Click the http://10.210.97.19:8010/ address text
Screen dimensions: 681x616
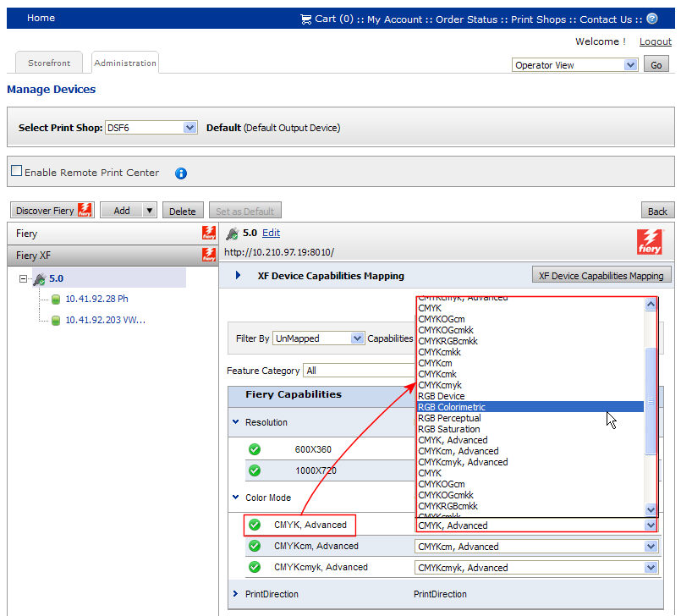[279, 252]
